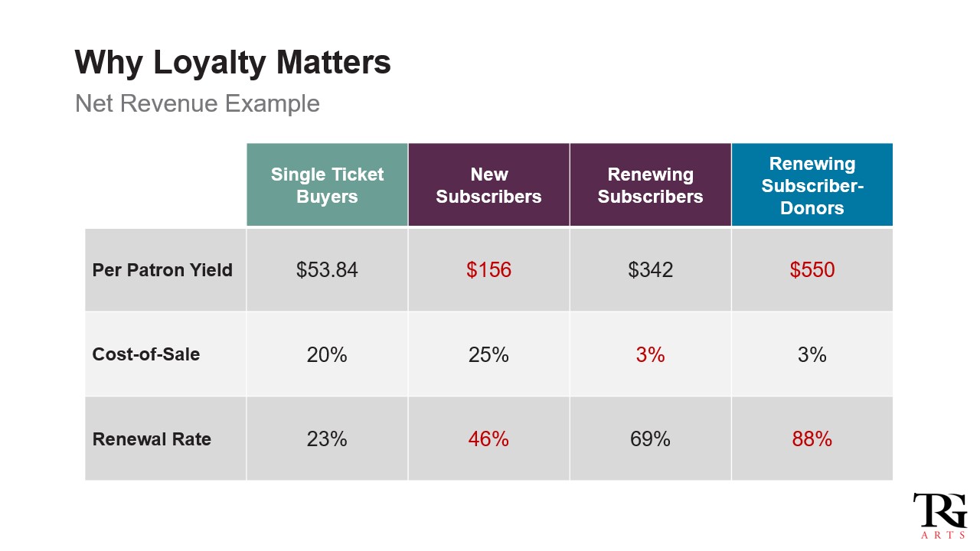
Task: Select the 20% cost-of-sale cell
Action: (327, 354)
